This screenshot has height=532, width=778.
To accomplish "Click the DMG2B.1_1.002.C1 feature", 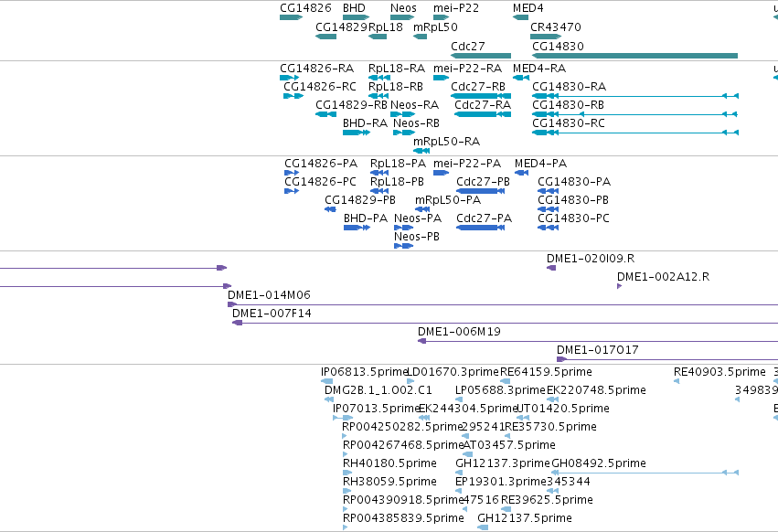I will point(329,399).
